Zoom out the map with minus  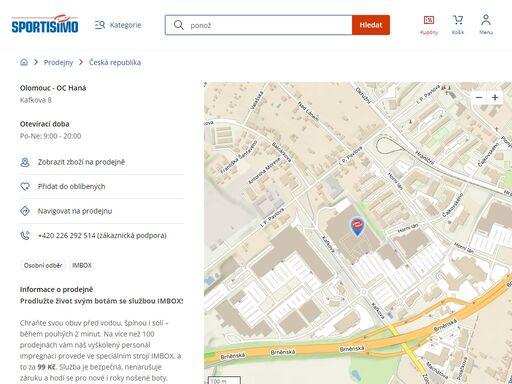[479, 97]
